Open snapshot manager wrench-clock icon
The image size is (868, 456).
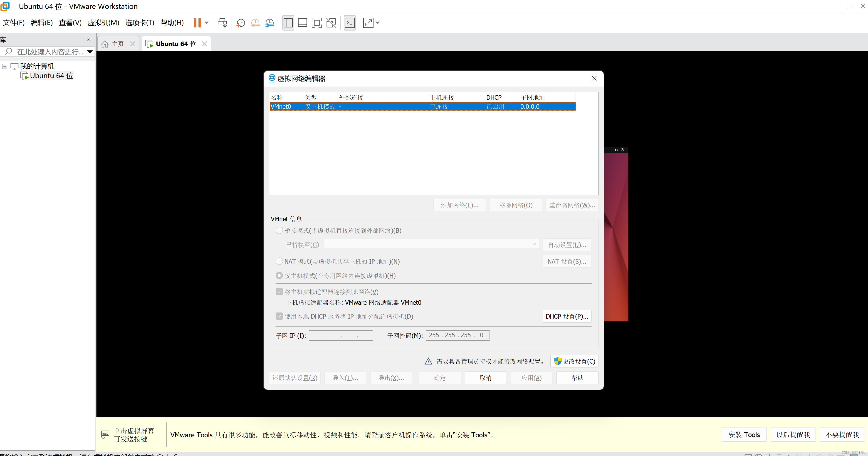point(270,23)
